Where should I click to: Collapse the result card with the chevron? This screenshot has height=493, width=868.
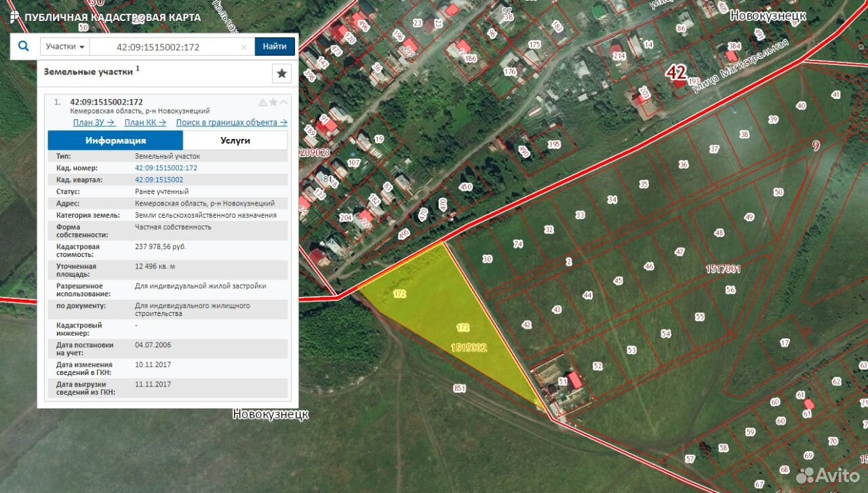pos(283,102)
